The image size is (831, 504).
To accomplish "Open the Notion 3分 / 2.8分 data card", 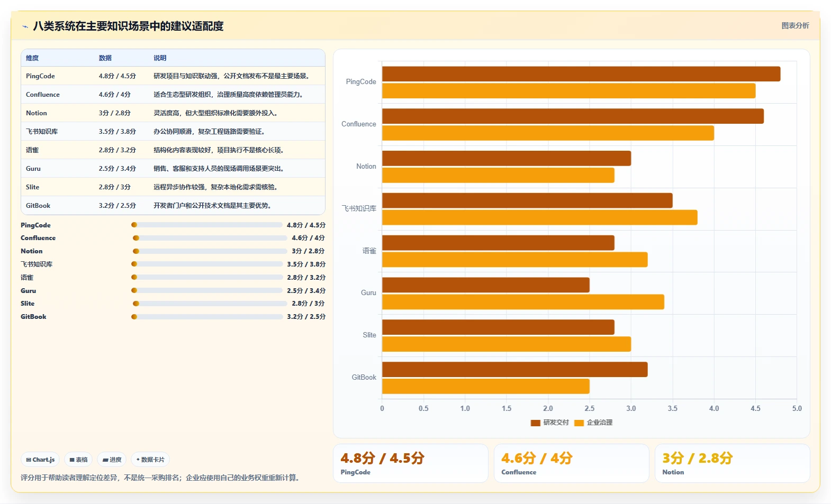I will click(x=732, y=463).
